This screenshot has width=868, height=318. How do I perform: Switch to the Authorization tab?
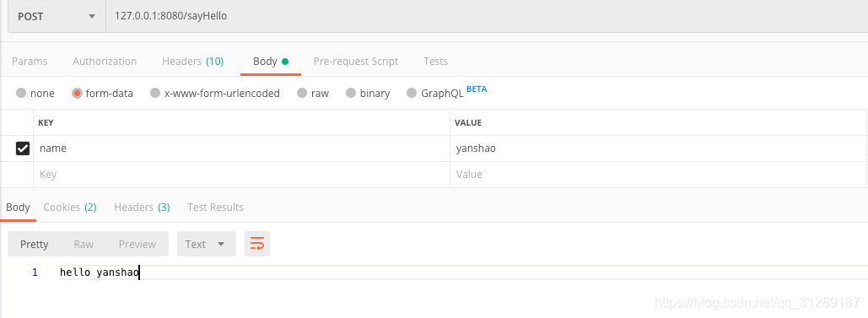(105, 62)
